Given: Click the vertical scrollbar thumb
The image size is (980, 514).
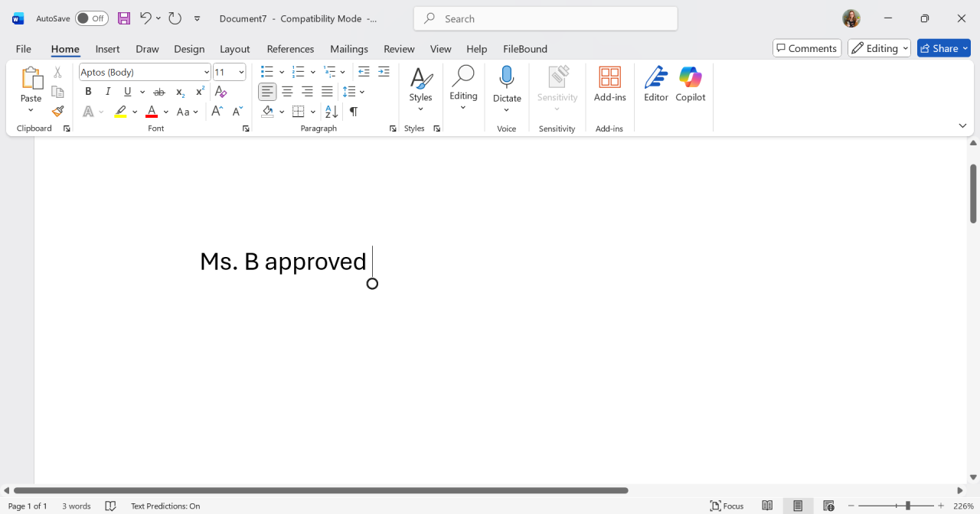Looking at the screenshot, I should [x=973, y=193].
